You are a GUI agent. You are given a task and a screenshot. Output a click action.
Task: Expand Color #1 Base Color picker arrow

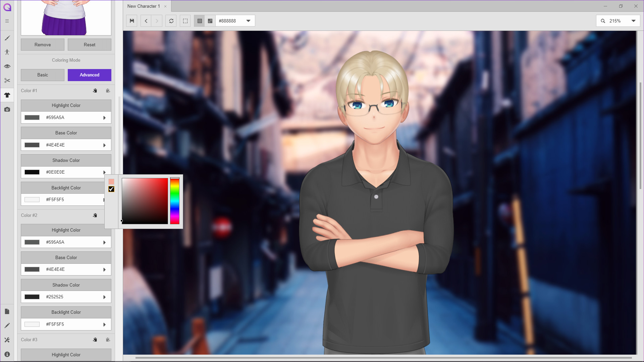(x=104, y=145)
